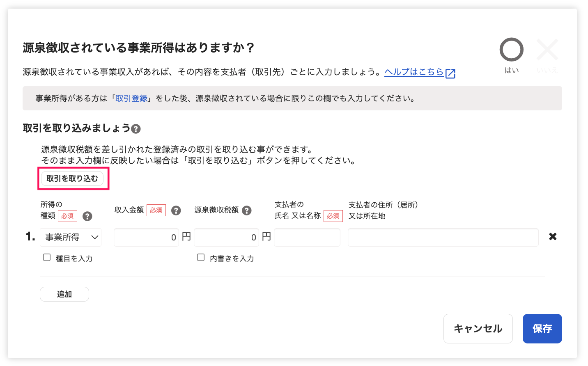588x366 pixels.
Task: Open the 取引登録 link
Action: pos(131,98)
